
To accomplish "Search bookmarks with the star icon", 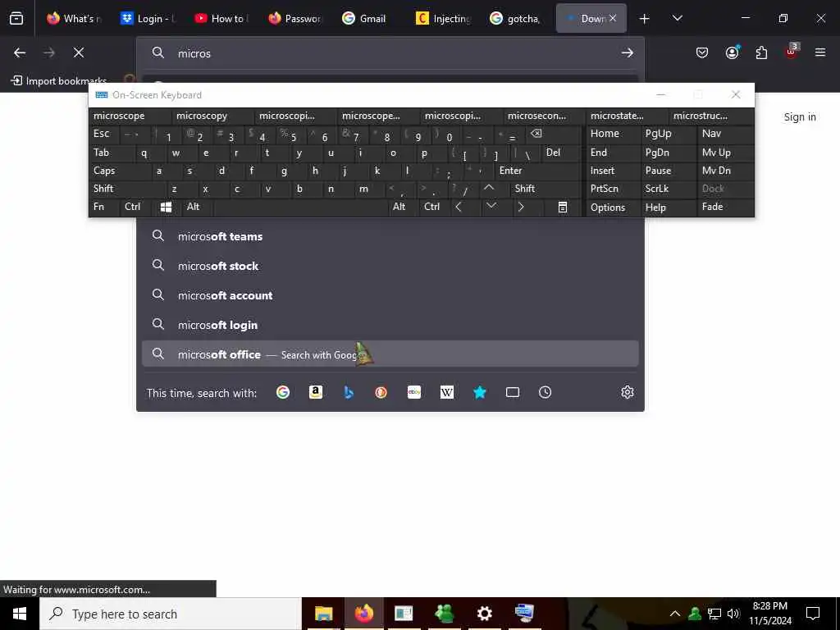I will (479, 392).
